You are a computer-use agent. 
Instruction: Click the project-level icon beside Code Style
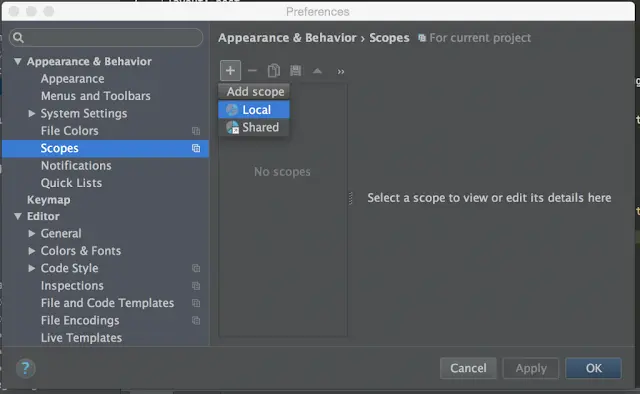click(196, 268)
